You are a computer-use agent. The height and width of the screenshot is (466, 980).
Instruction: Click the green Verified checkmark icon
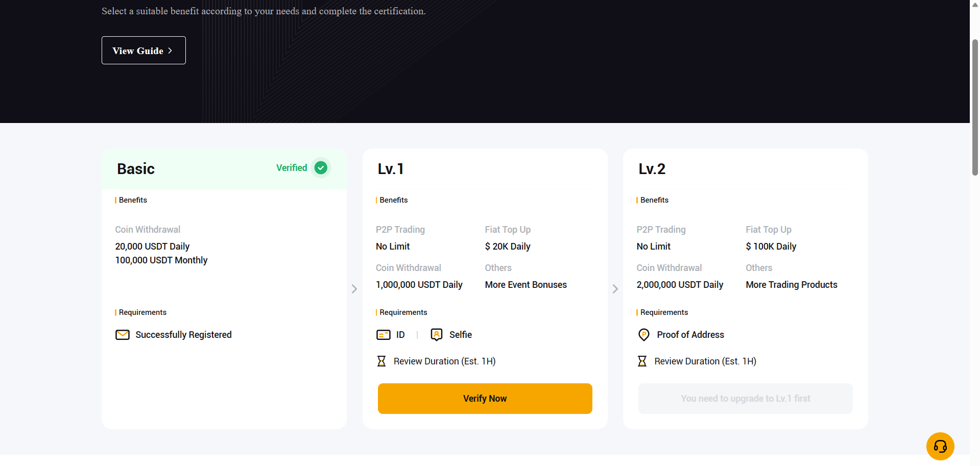point(321,168)
